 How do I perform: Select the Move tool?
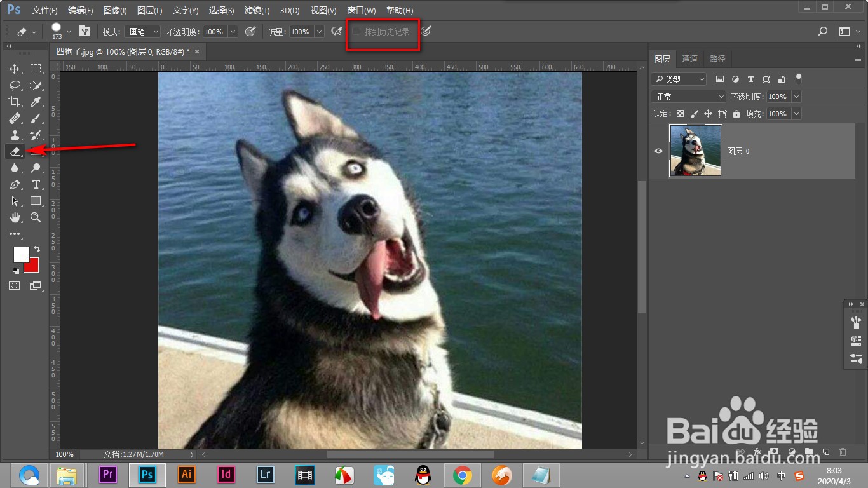point(14,69)
